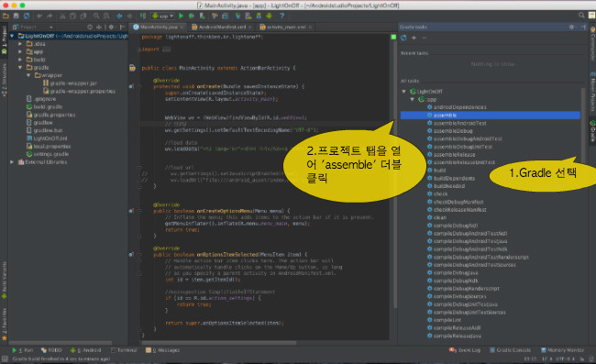Select the assembleDebug Gradle task
The width and height of the screenshot is (596, 364).
point(453,131)
